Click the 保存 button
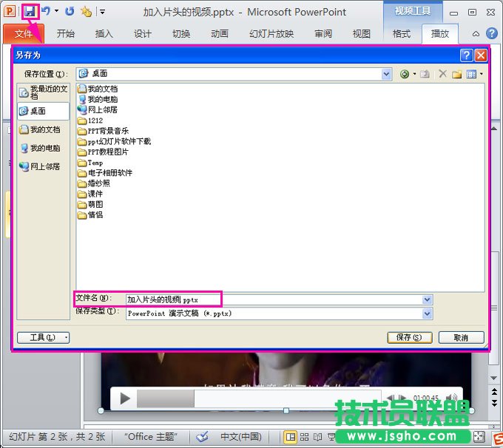503x448 pixels. (x=410, y=337)
